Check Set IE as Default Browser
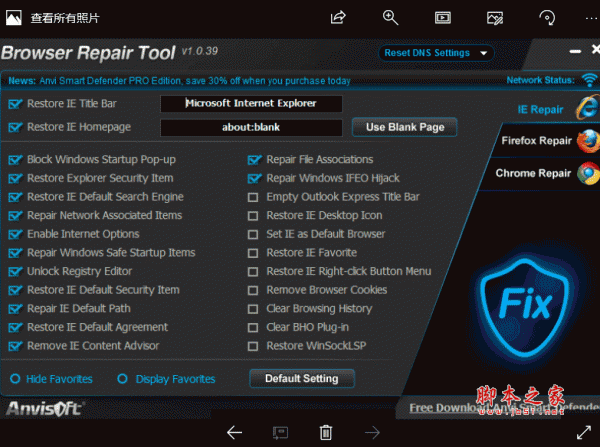Viewport: 600px width, 447px height. pyautogui.click(x=253, y=235)
